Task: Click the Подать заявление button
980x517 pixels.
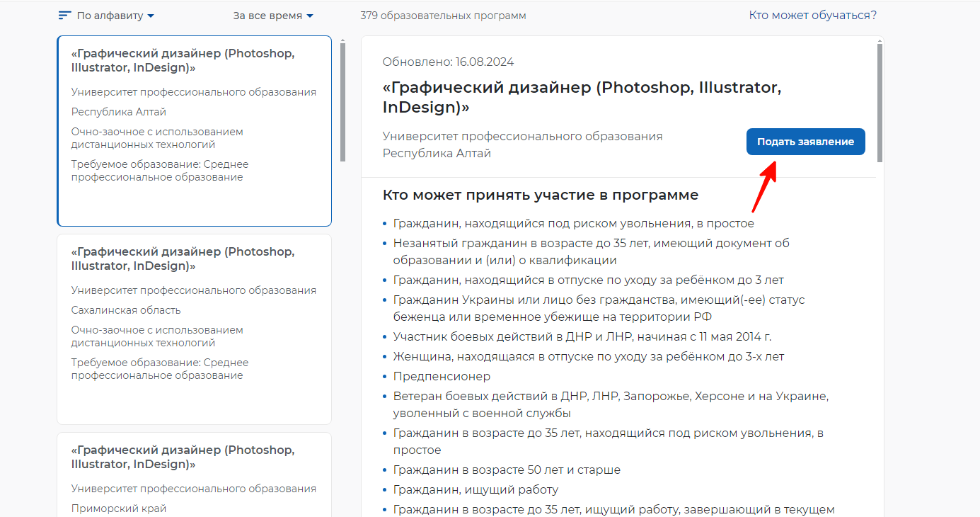Action: click(805, 142)
